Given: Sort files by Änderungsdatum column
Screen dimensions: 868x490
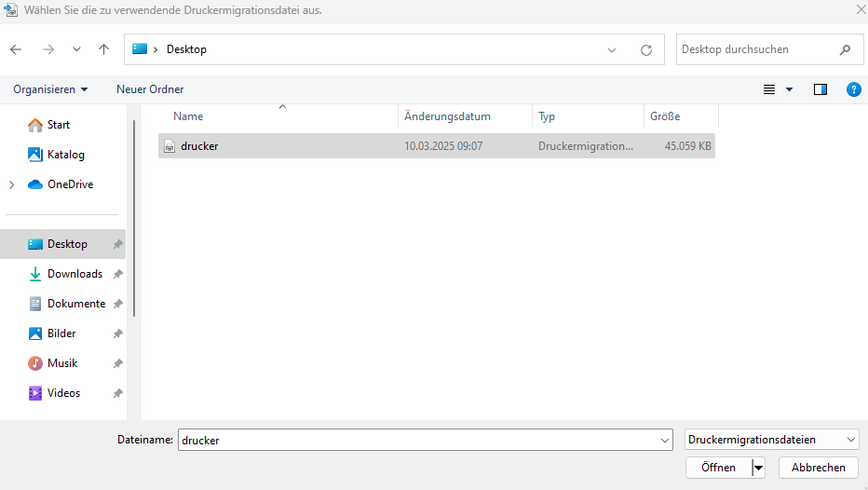Looking at the screenshot, I should 447,116.
